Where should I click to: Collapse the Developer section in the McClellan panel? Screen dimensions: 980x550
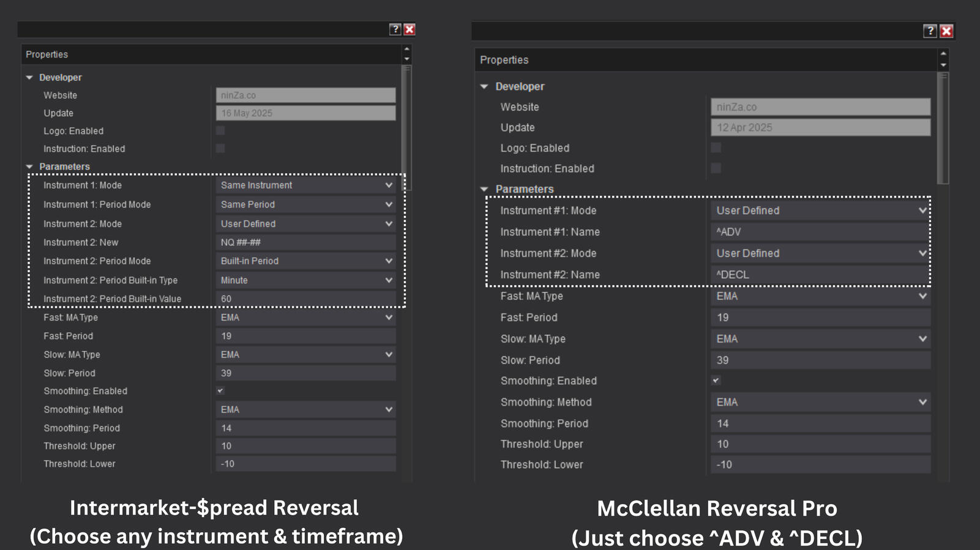pos(484,87)
